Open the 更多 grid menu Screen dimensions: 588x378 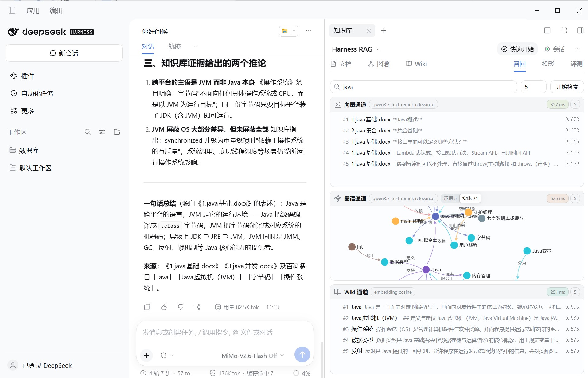[22, 111]
